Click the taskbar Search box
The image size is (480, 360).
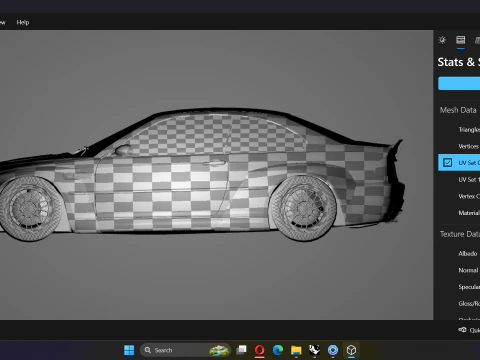coord(185,350)
